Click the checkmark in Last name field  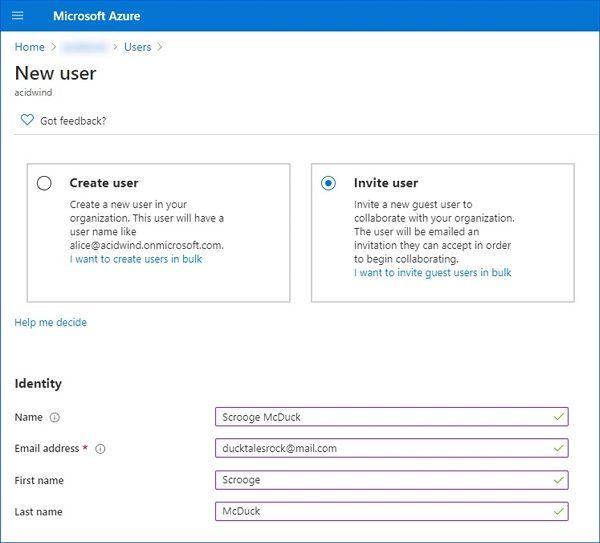point(559,511)
